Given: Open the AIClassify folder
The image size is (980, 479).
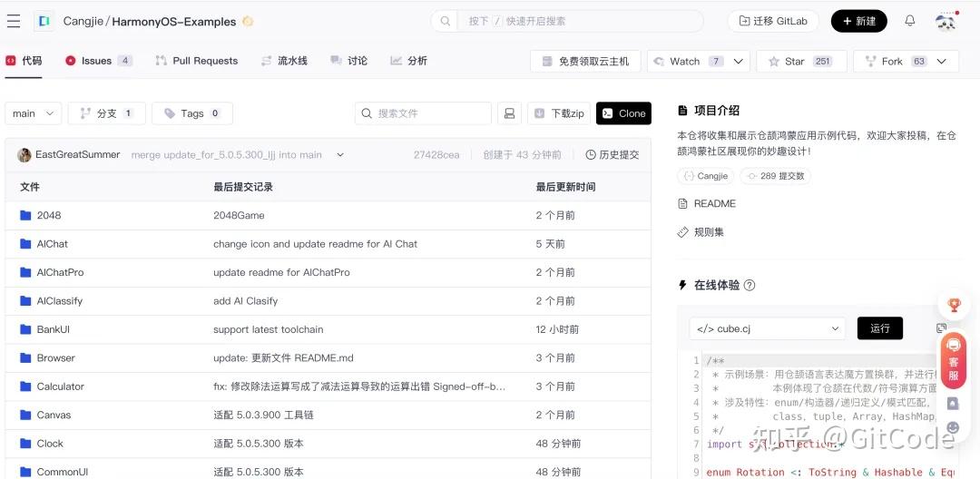Looking at the screenshot, I should point(59,301).
